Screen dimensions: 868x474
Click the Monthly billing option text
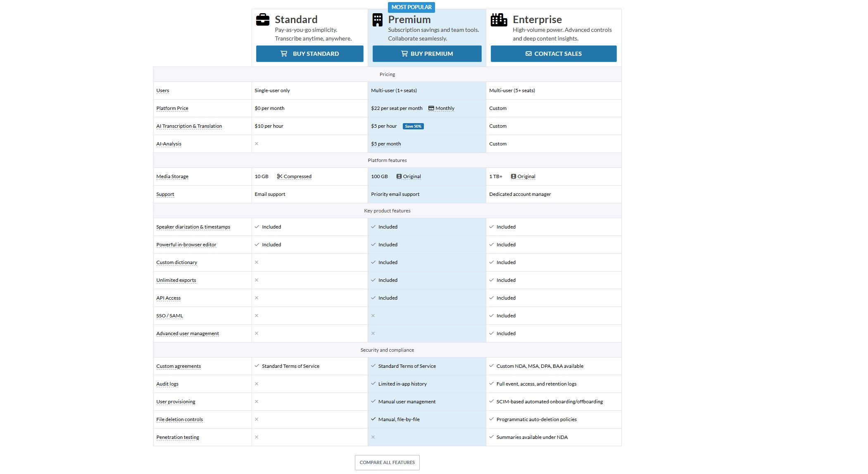(x=445, y=108)
